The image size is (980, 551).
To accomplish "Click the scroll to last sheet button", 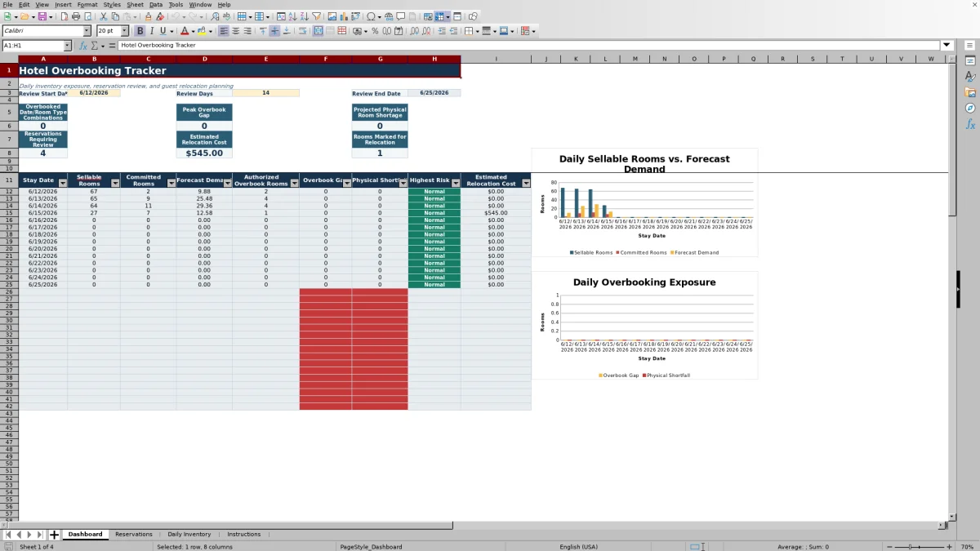I will (x=39, y=535).
